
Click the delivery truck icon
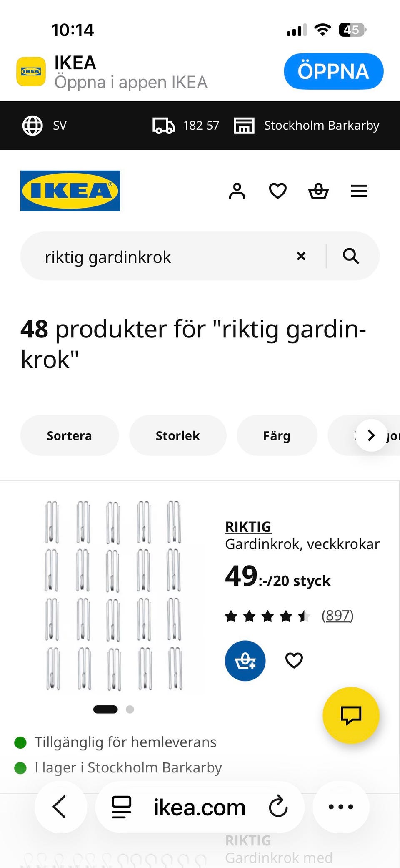(x=163, y=125)
